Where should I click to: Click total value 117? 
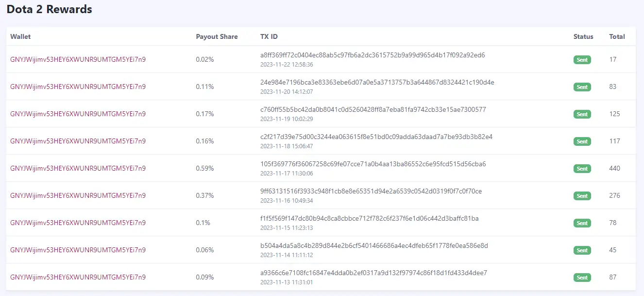click(x=614, y=141)
